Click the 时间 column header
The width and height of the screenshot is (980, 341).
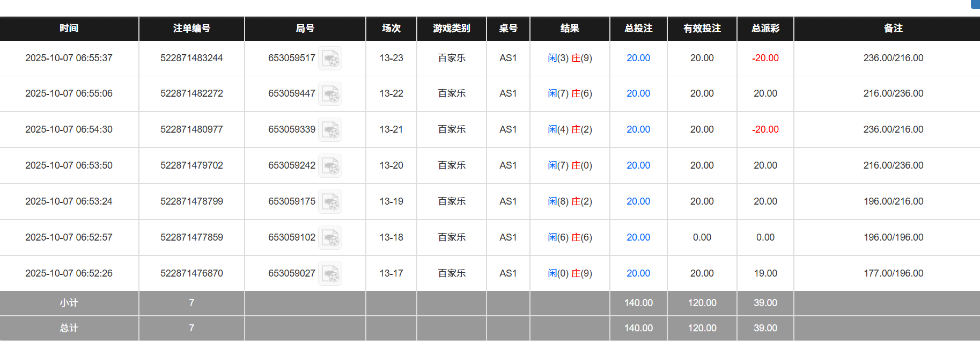(x=69, y=28)
